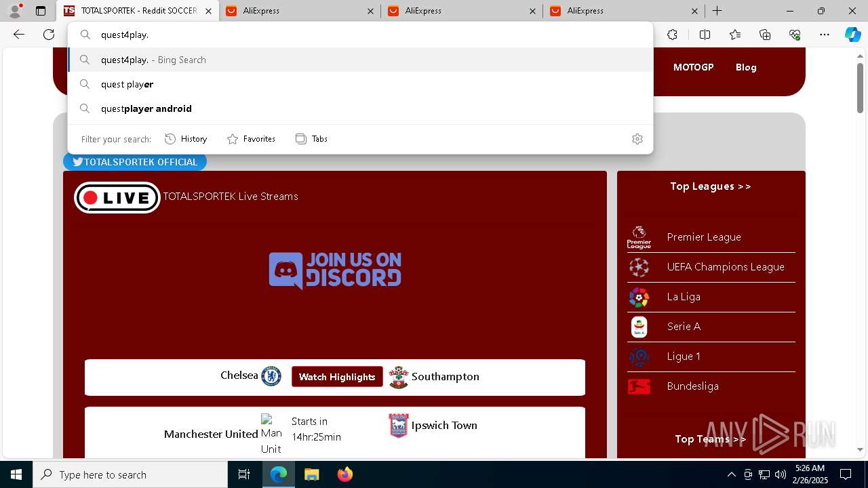Viewport: 868px width, 488px height.
Task: Click Manchester United team name
Action: (x=211, y=434)
